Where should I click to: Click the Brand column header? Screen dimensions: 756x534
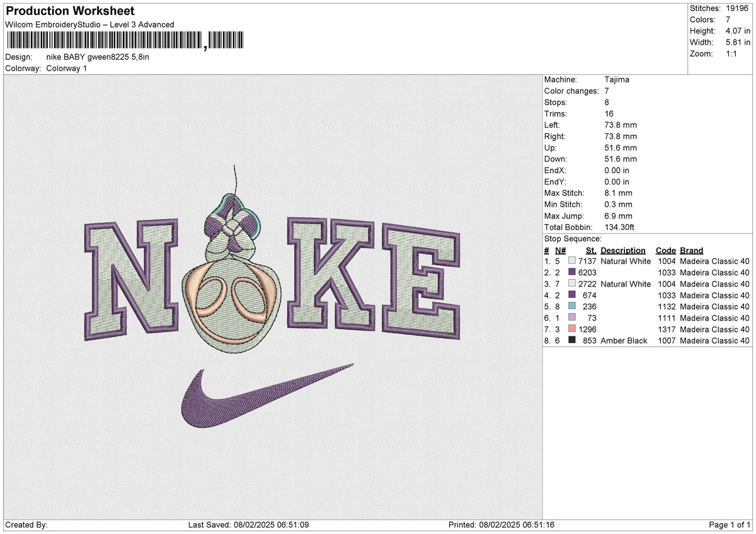click(x=692, y=251)
